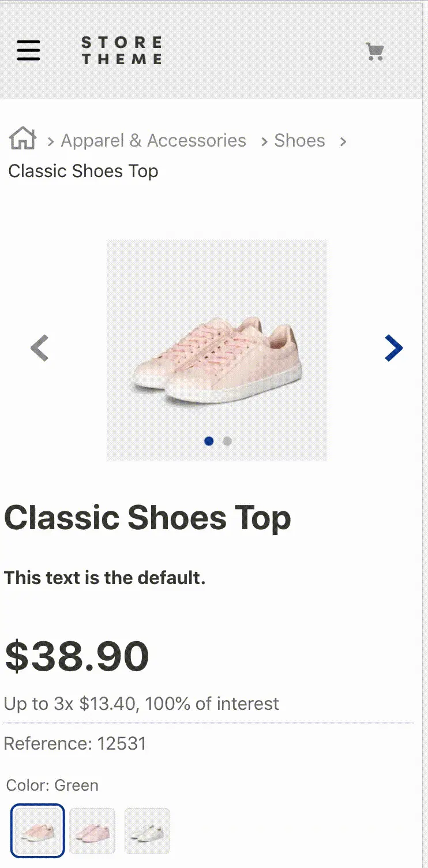Click the main pink sneaker product image
Image resolution: width=428 pixels, height=868 pixels.
click(217, 350)
